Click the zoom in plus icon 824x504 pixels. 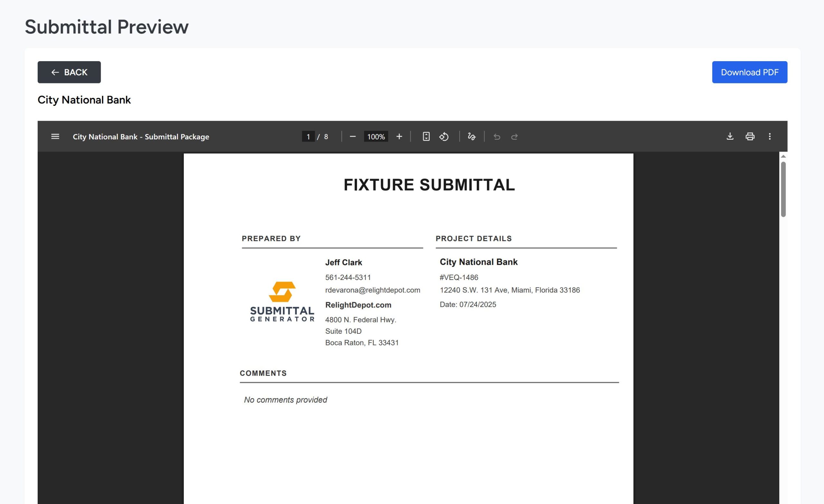[x=399, y=136]
